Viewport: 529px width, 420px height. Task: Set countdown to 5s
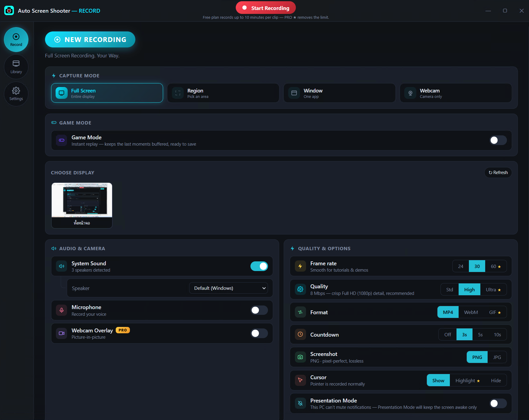480,334
